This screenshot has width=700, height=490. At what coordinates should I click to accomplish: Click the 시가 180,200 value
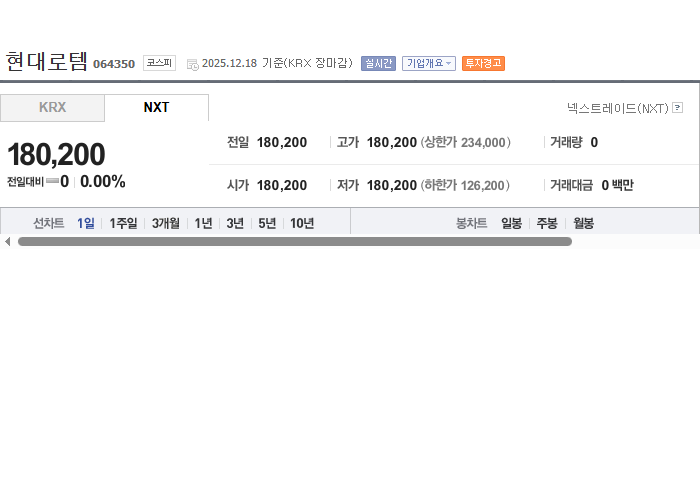(282, 185)
